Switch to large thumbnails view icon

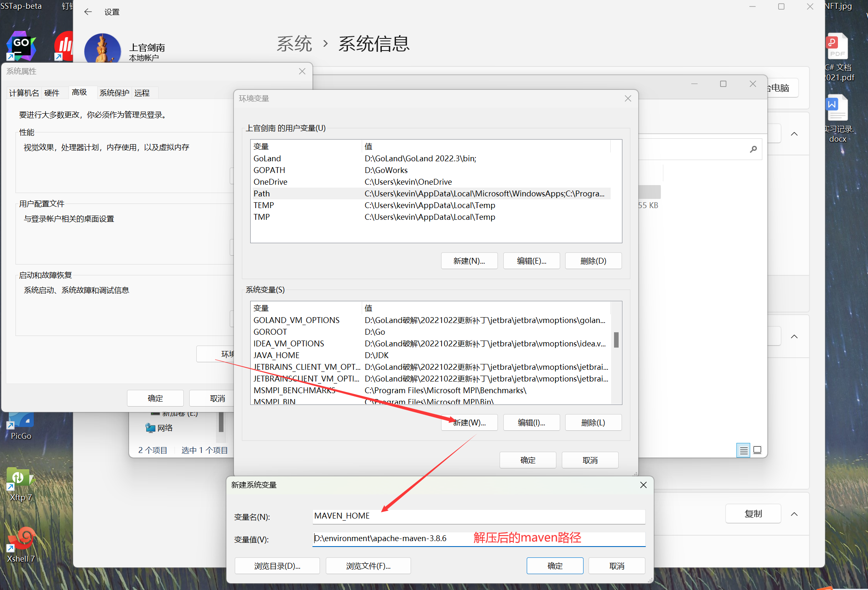757,450
